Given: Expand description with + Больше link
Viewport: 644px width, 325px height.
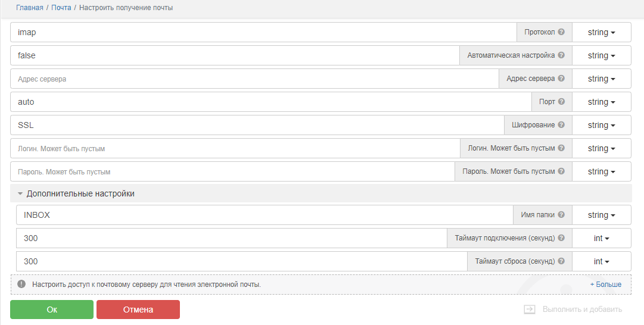Looking at the screenshot, I should pos(605,285).
